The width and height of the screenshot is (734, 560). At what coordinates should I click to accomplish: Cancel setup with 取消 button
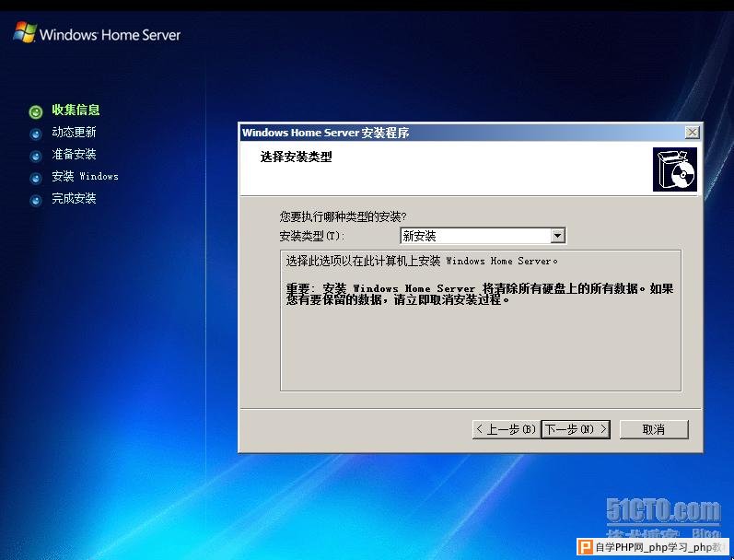click(x=654, y=429)
